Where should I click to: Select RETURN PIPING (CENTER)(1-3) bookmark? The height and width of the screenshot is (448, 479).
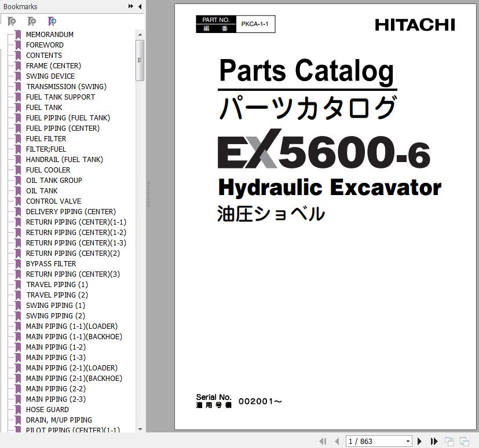point(76,243)
